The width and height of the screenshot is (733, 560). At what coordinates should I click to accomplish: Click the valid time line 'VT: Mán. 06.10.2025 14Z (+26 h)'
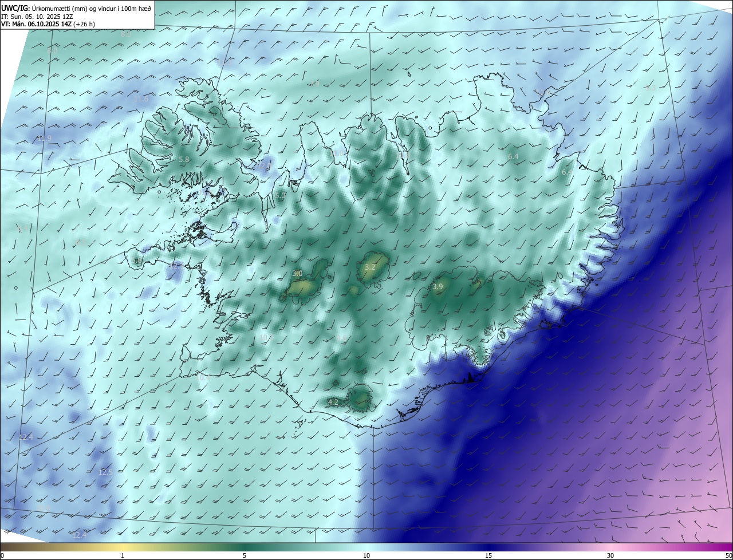pos(48,24)
